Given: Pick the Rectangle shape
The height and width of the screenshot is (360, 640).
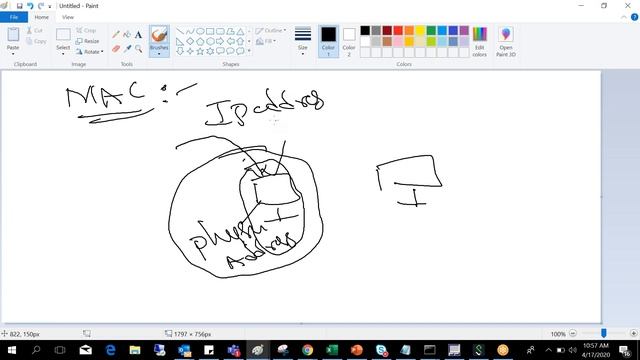Looking at the screenshot, I should [x=210, y=31].
